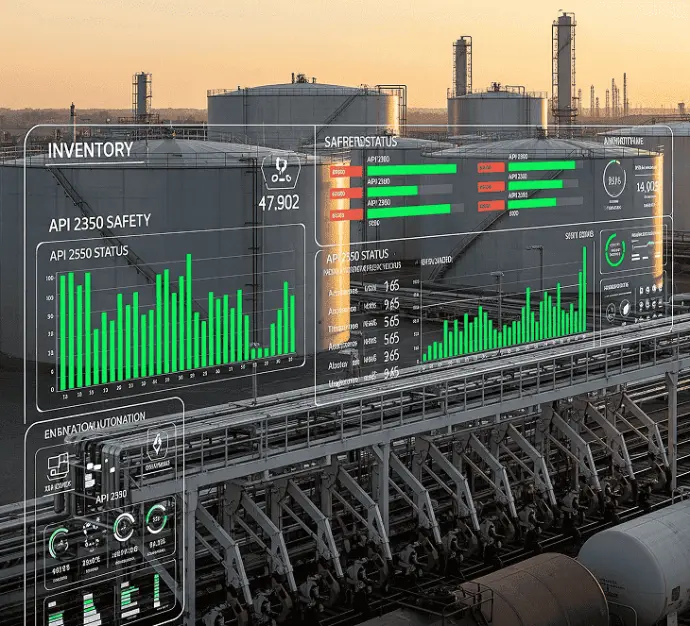Click the circular gauge in top-right panel
Image resolution: width=690 pixels, height=626 pixels.
click(615, 180)
